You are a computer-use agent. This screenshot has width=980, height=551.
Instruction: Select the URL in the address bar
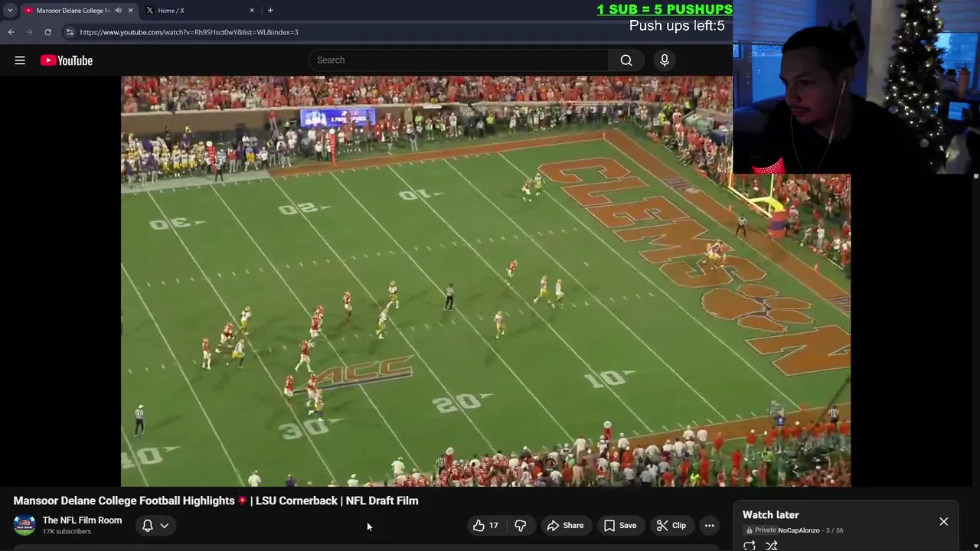189,32
